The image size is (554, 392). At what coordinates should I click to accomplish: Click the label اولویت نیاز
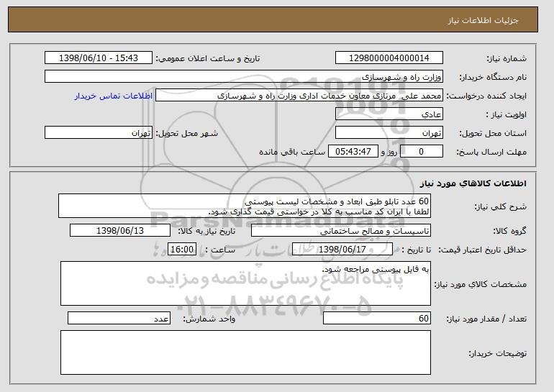[506, 114]
